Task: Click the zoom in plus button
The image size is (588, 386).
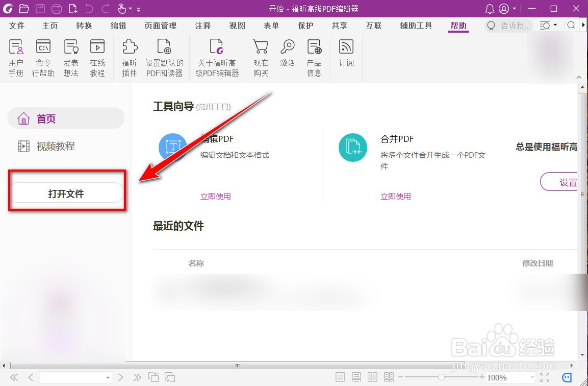Action: coord(482,377)
